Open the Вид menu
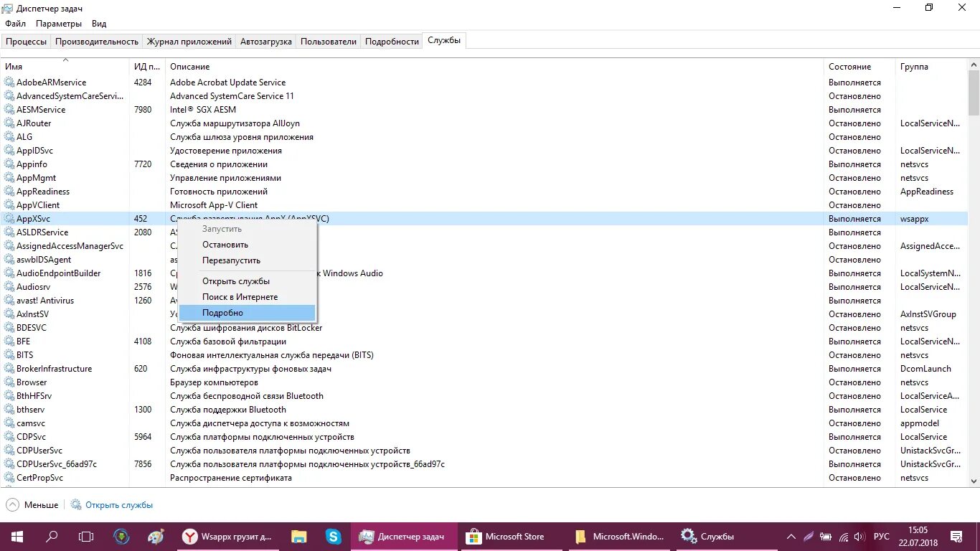The width and height of the screenshot is (980, 551). click(99, 24)
